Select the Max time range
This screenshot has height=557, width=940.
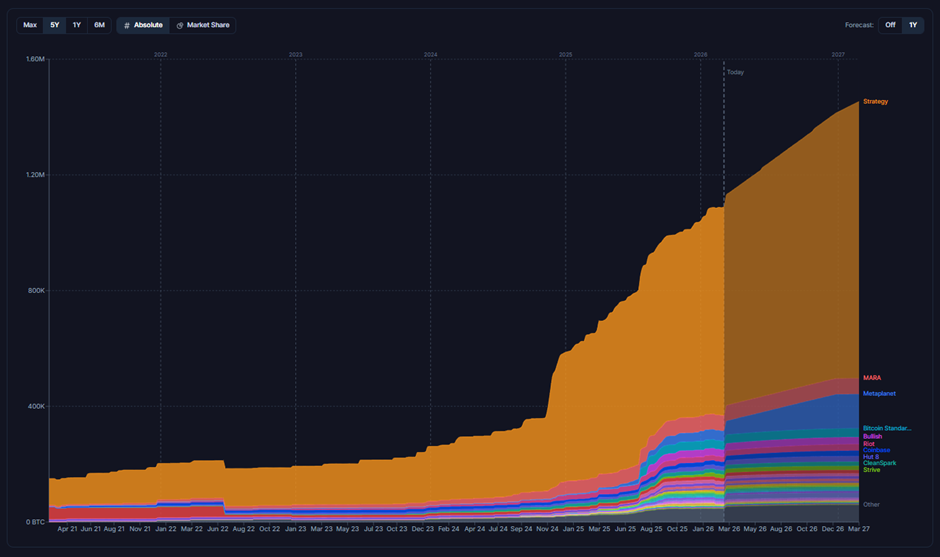30,25
